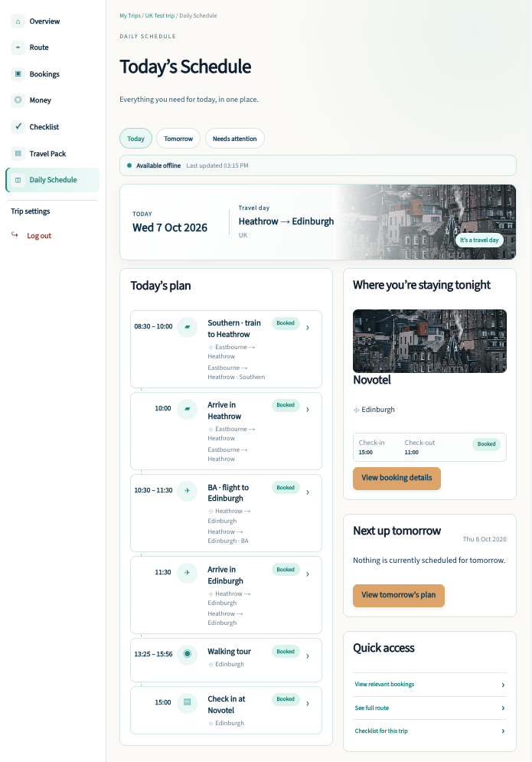Screen dimensions: 532x762
Task: Click the Daily Schedule sidebar icon
Action: click(x=18, y=180)
